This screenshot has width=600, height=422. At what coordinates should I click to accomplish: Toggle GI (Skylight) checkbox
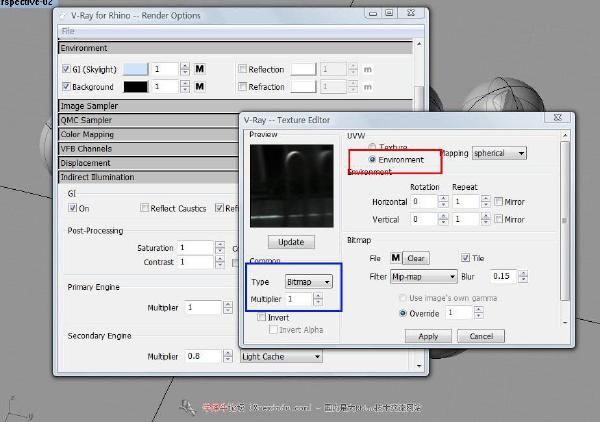(66, 69)
